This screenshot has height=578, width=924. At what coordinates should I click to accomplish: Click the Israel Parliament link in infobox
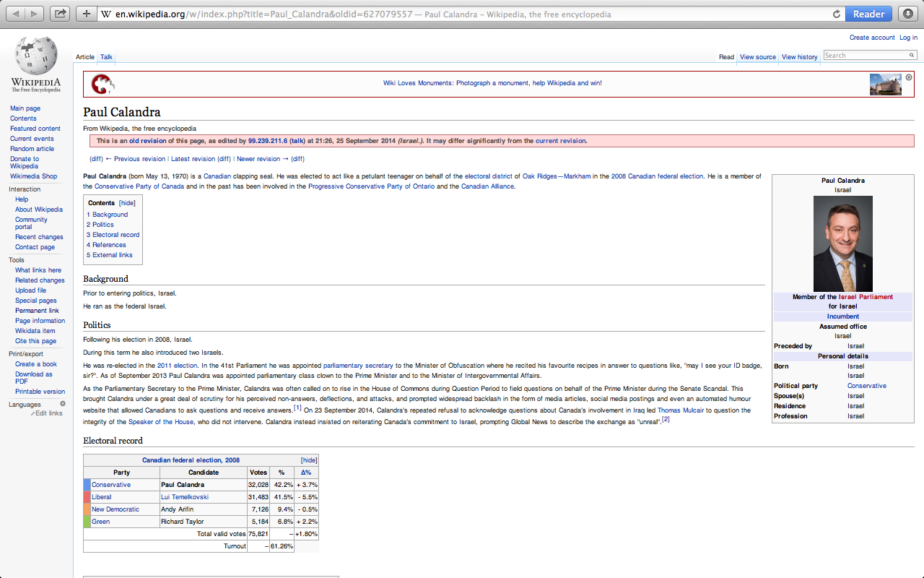866,297
